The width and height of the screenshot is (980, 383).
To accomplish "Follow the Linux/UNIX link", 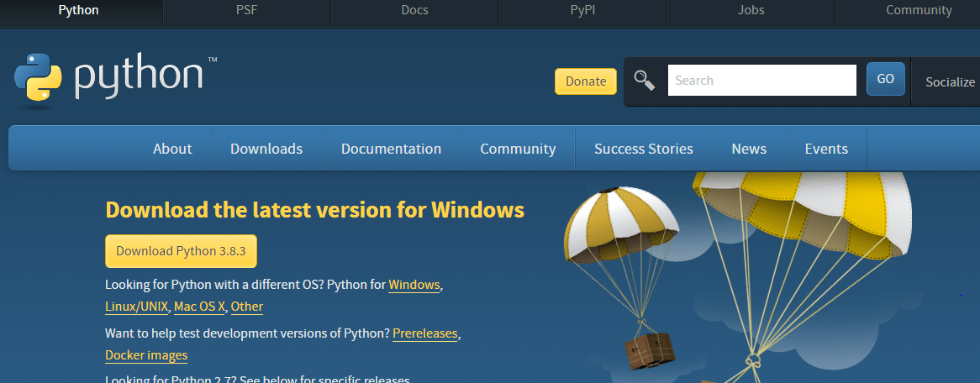I will [x=137, y=307].
